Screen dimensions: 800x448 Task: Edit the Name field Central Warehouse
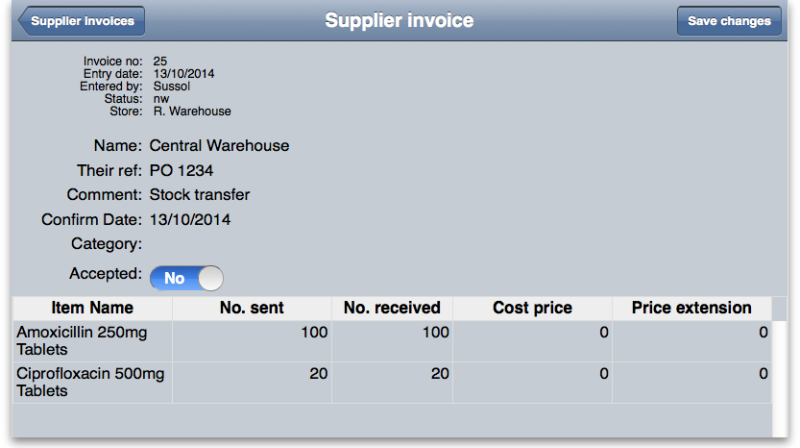[219, 146]
